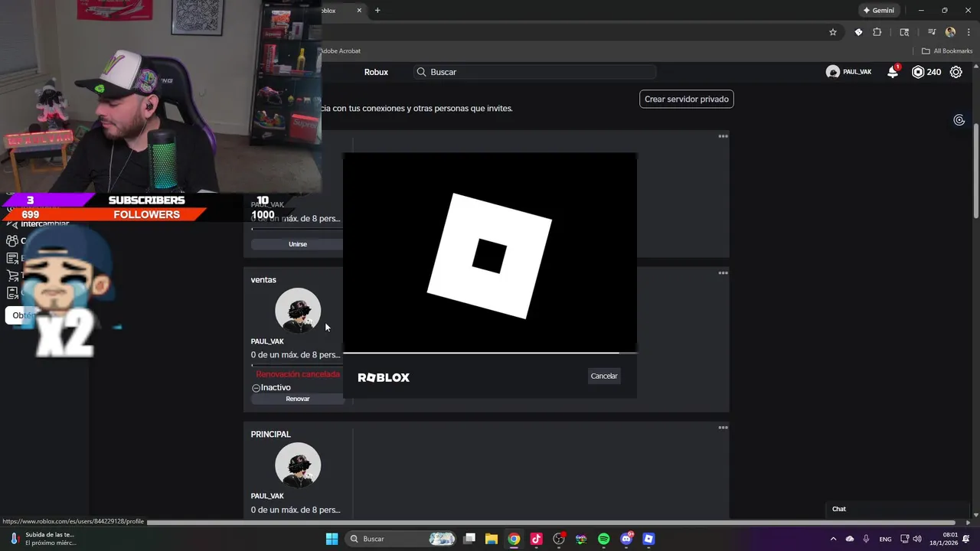Open Task View on taskbar
This screenshot has height=551, width=980.
point(469,539)
